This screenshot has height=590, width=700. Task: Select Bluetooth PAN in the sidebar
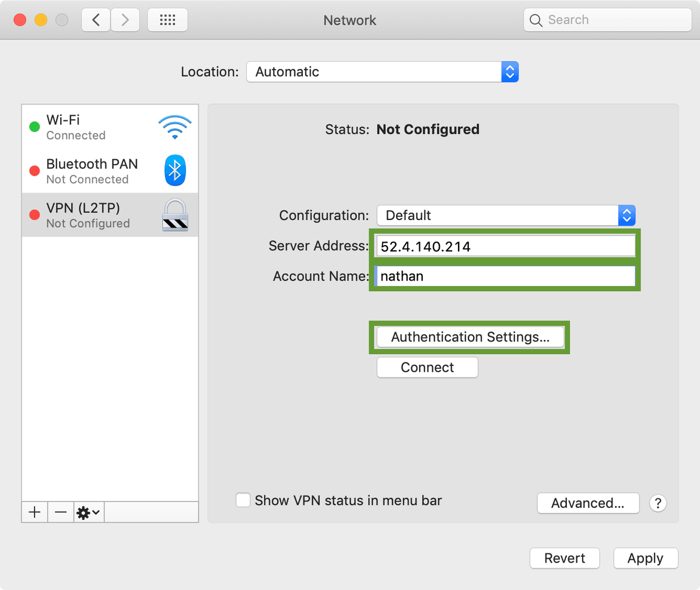pyautogui.click(x=92, y=170)
